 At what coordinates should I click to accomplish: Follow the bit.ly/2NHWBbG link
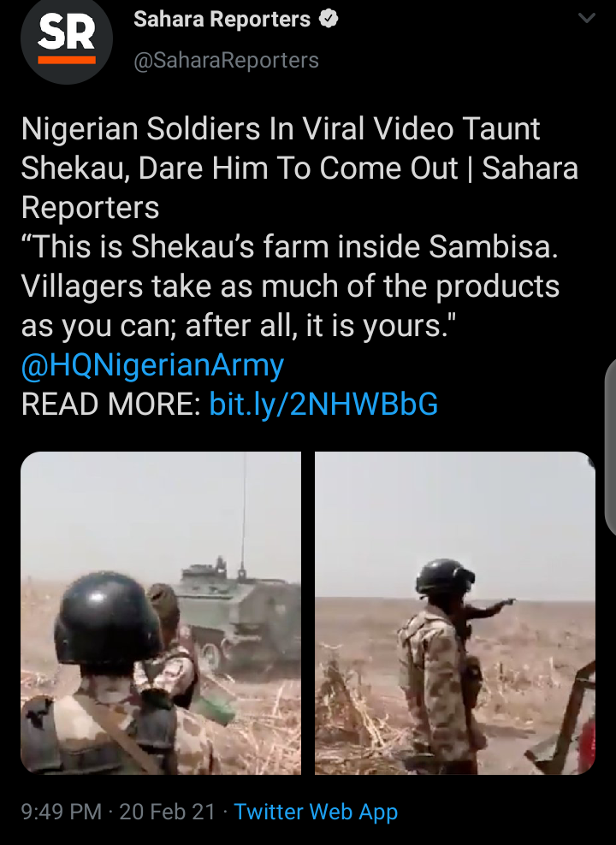point(323,405)
